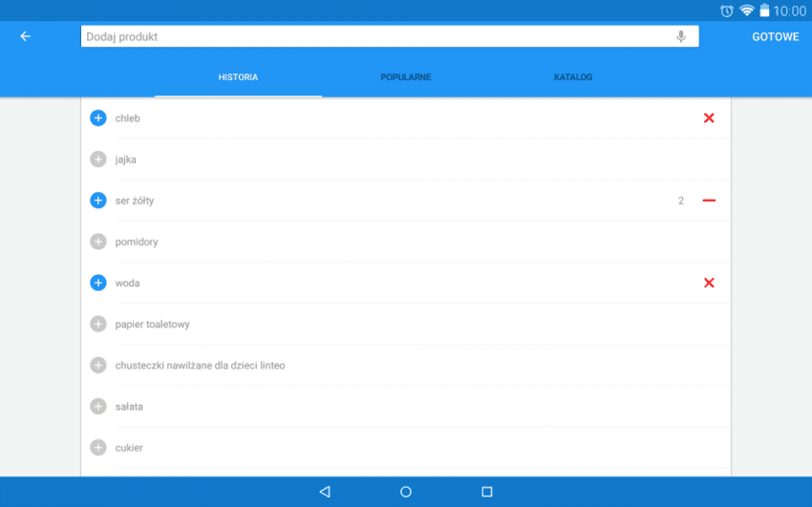This screenshot has height=507, width=812.
Task: Tap the alarm icon in status bar
Action: coord(727,11)
